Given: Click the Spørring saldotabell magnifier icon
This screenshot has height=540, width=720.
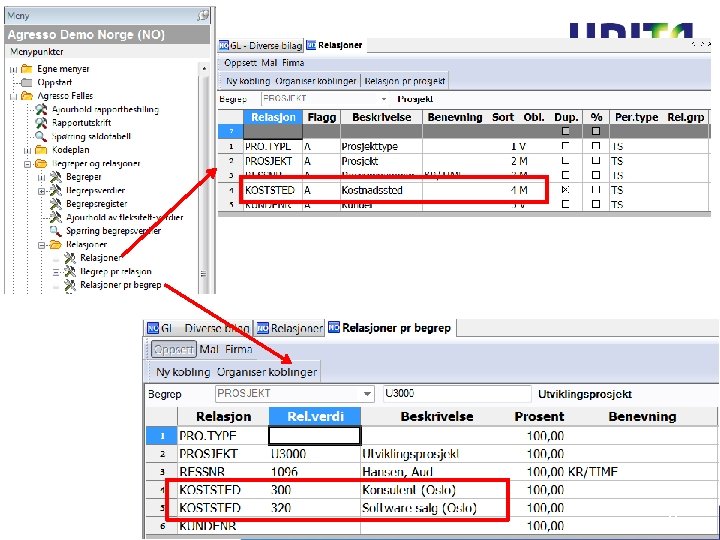Looking at the screenshot, I should (41, 136).
